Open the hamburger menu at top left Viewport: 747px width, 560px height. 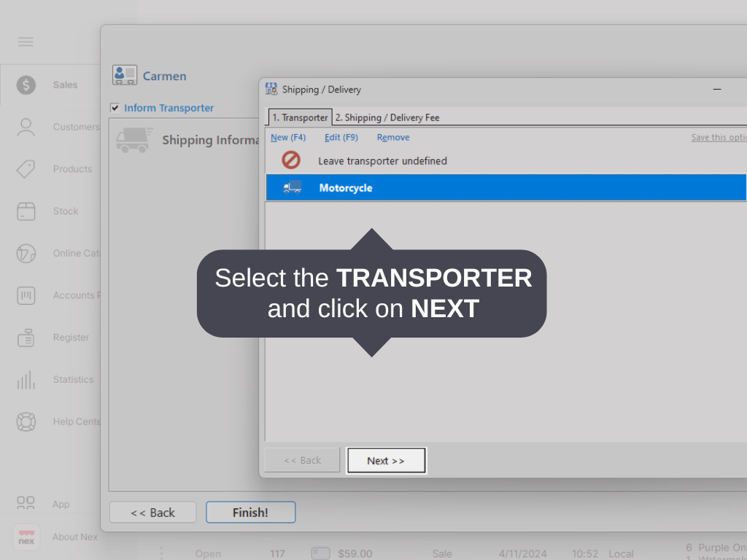pos(26,42)
